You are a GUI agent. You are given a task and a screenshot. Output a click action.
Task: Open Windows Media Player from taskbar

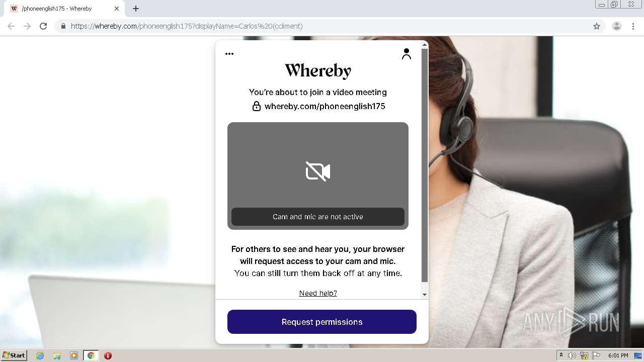[x=74, y=355]
